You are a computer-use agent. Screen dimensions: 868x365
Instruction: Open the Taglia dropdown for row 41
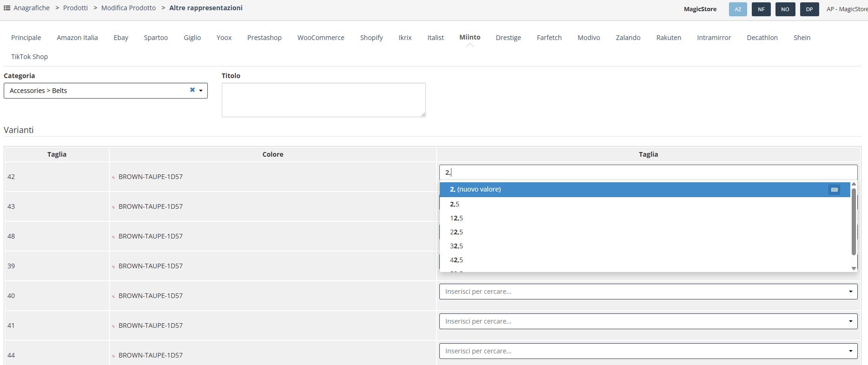tap(648, 321)
